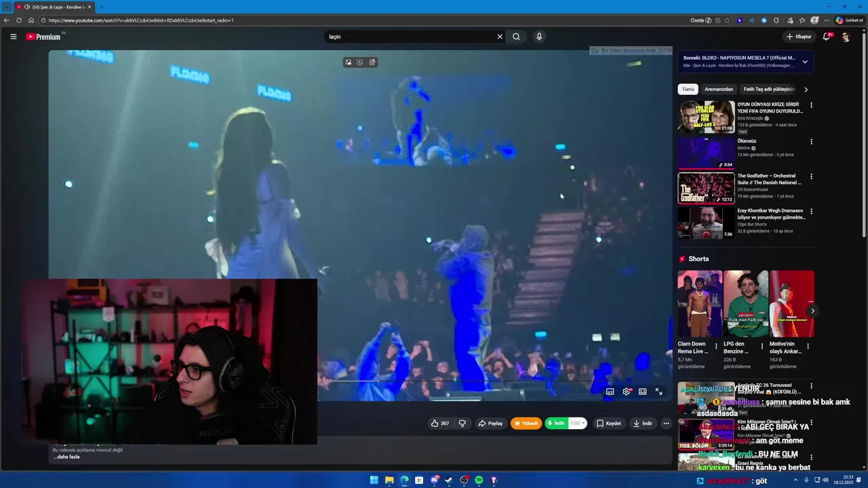The height and width of the screenshot is (488, 868).
Task: Advance the Shorts carousel with the arrow
Action: pos(812,311)
